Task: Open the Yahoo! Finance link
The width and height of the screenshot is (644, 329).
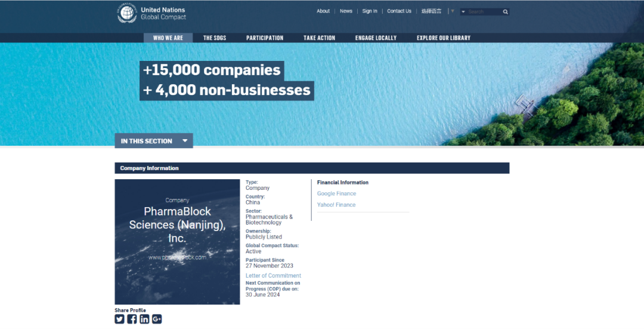Action: (336, 205)
